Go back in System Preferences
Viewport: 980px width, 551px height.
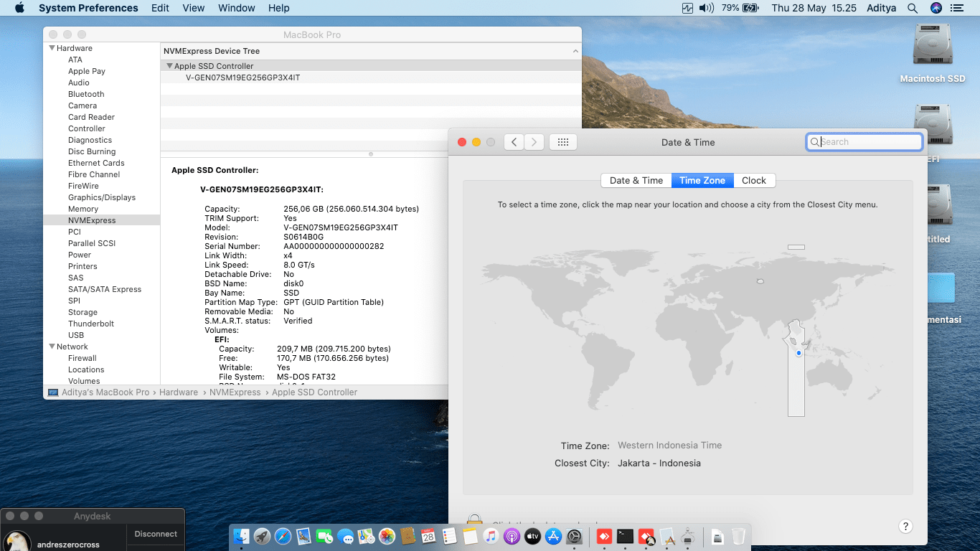pyautogui.click(x=514, y=142)
